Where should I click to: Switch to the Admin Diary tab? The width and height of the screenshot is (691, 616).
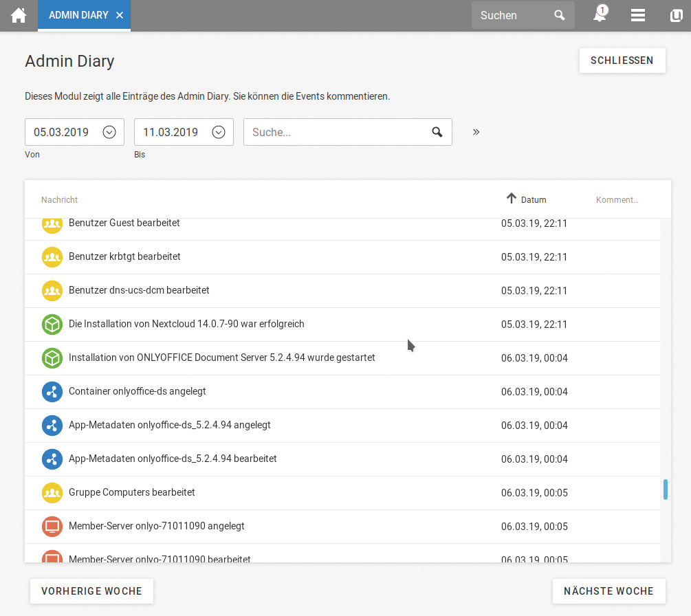[x=78, y=15]
